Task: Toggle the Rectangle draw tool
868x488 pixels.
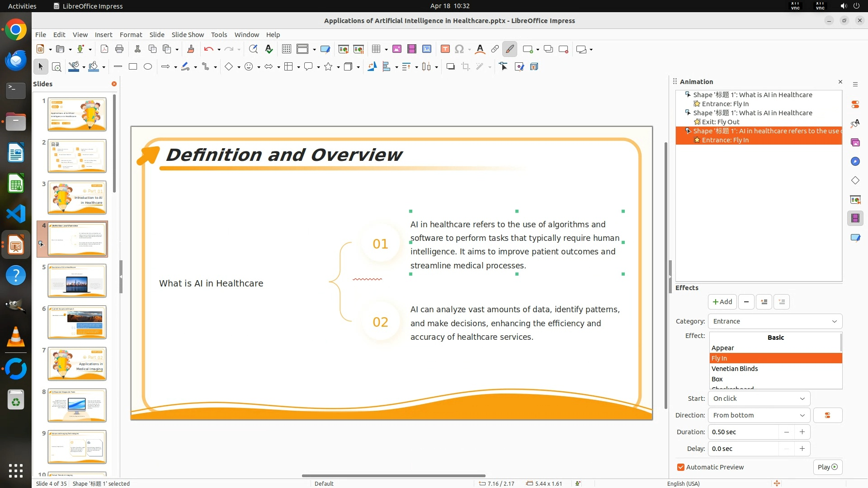Action: 133,67
